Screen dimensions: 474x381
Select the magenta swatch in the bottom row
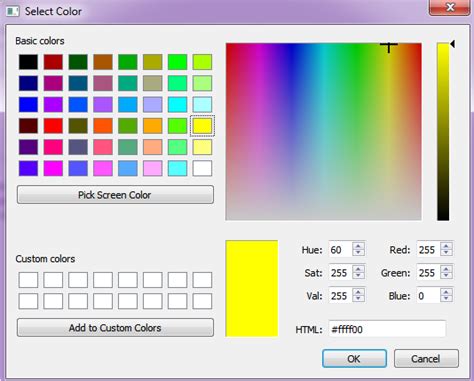(53, 168)
